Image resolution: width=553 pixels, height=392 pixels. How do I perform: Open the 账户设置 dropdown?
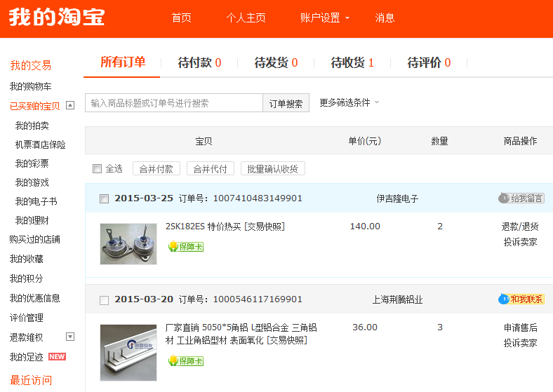324,18
